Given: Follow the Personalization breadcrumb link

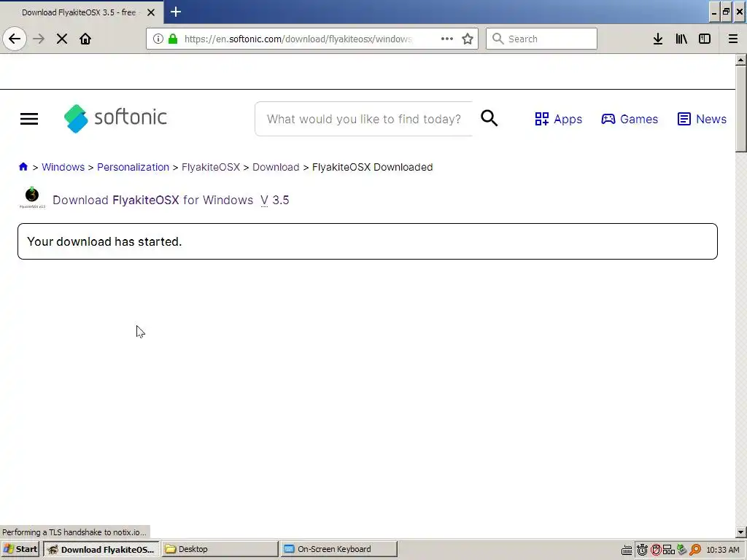Looking at the screenshot, I should tap(133, 167).
